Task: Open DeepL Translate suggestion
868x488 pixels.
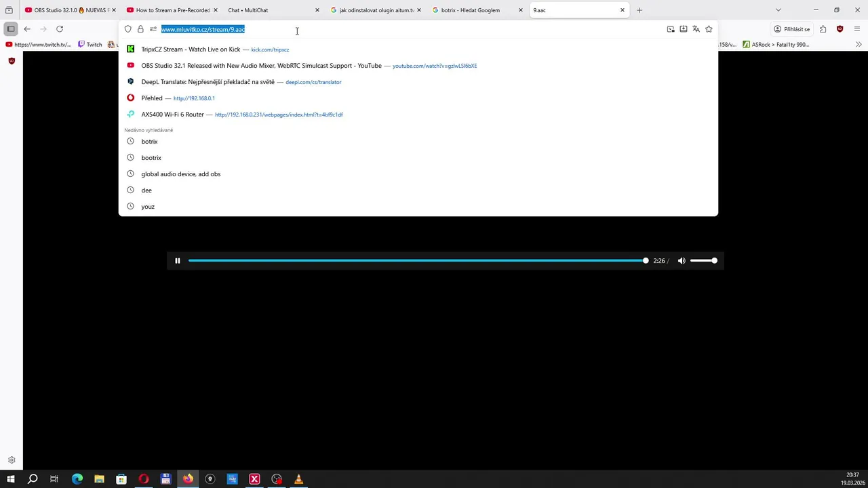Action: coord(418,82)
